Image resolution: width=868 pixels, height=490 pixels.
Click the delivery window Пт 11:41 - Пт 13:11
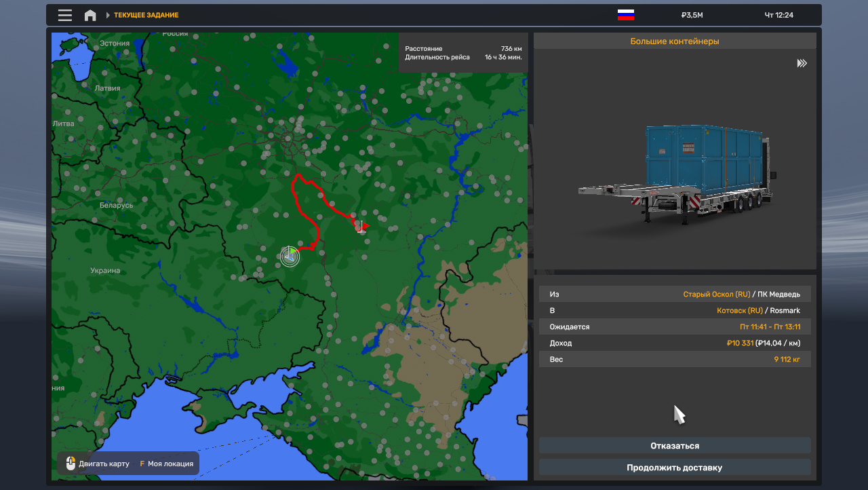770,327
